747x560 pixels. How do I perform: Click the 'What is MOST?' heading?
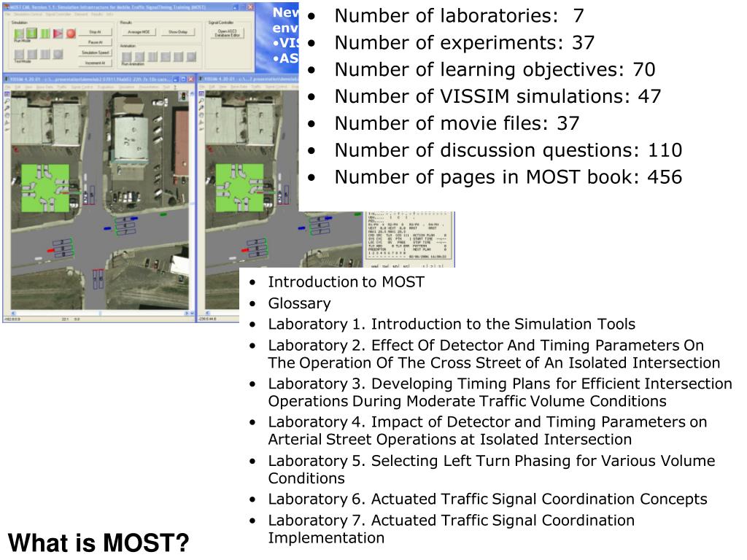[98, 542]
